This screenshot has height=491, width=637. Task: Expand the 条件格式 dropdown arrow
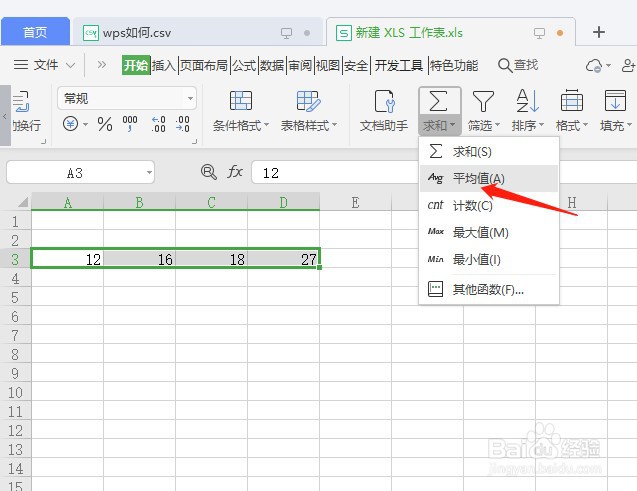click(266, 125)
